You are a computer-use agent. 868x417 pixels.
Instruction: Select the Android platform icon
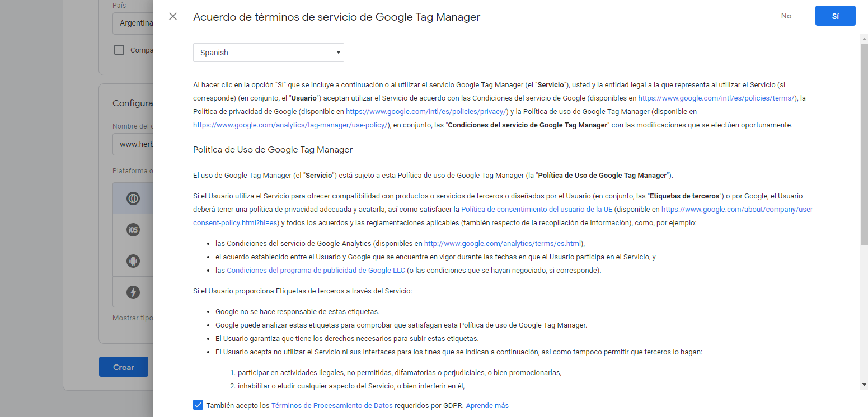click(x=133, y=260)
